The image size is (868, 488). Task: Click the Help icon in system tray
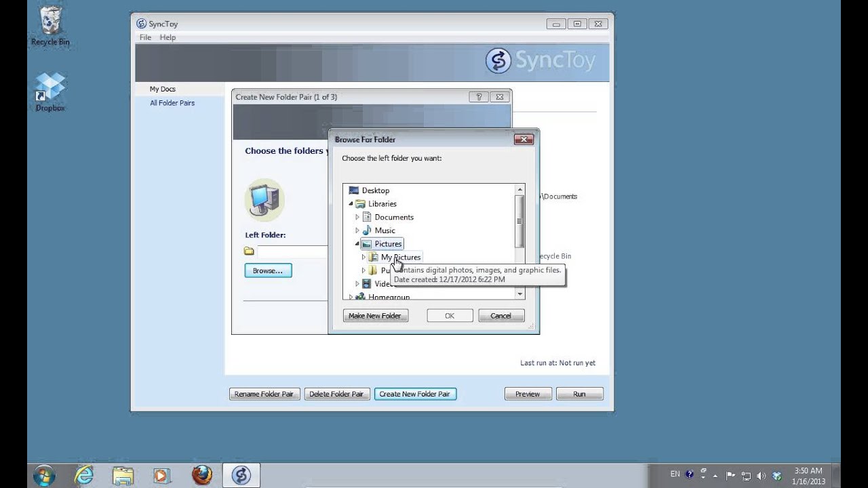tap(690, 475)
